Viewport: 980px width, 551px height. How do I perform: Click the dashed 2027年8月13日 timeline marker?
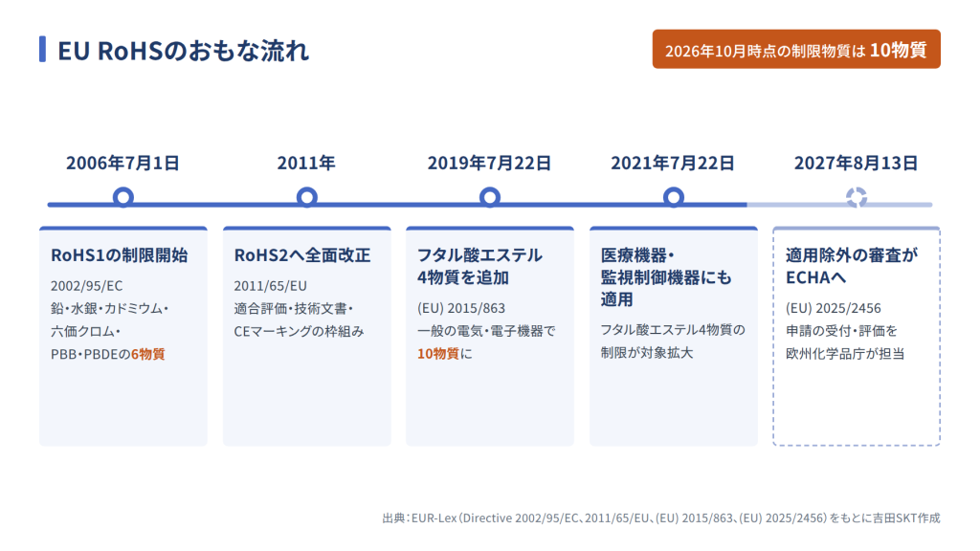tap(857, 197)
